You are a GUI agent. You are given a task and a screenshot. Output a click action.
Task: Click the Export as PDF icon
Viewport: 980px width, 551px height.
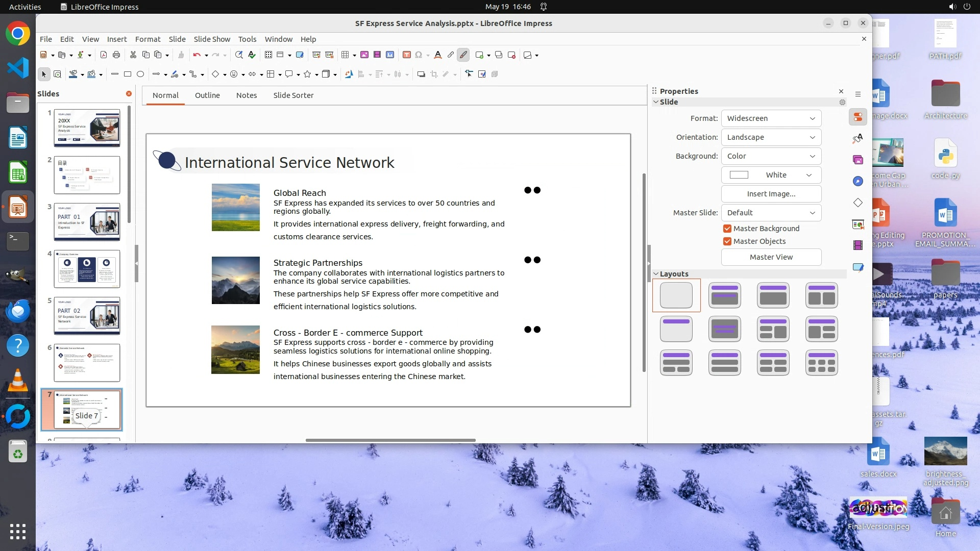click(104, 55)
